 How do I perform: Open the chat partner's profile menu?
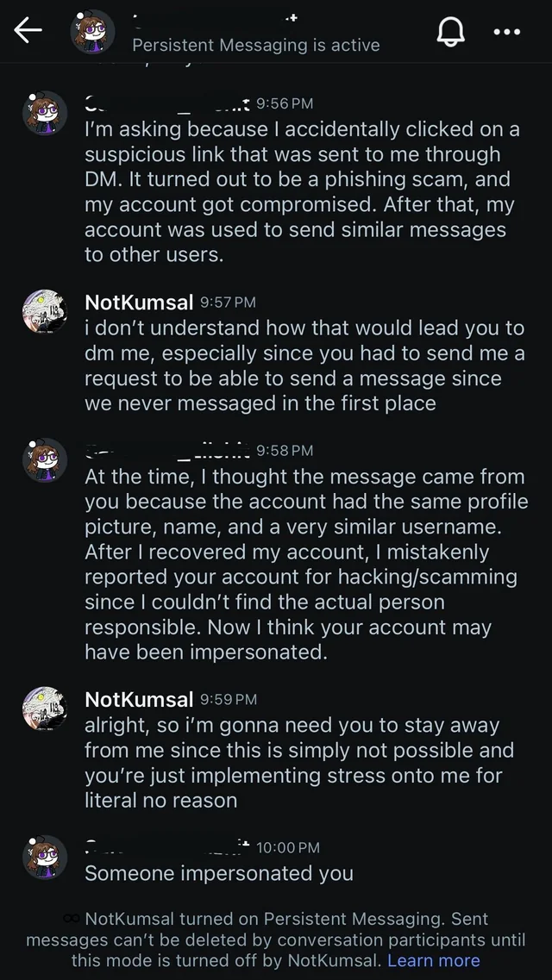pos(92,31)
